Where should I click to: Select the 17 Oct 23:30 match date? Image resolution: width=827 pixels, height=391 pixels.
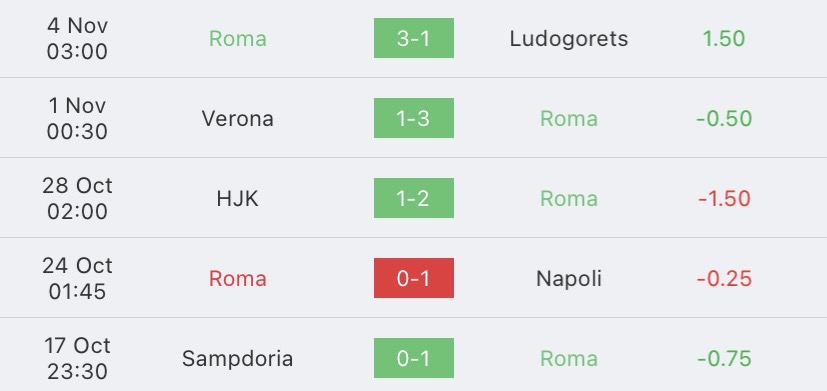78,359
